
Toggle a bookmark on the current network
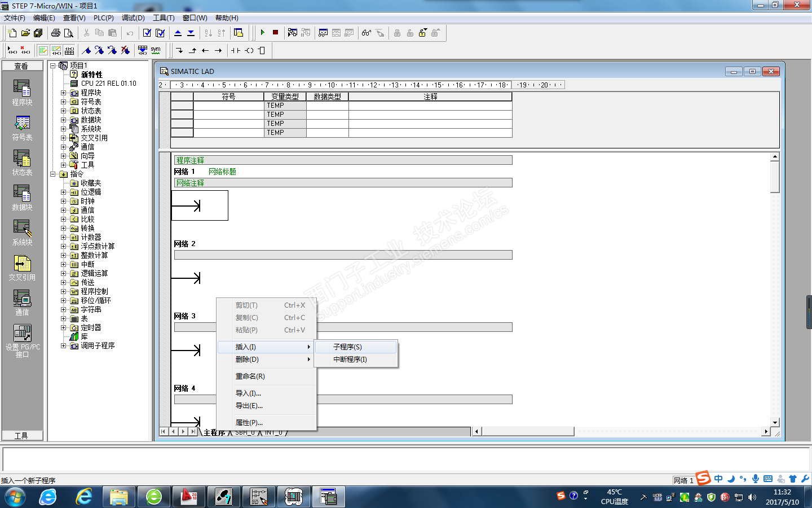tap(86, 50)
